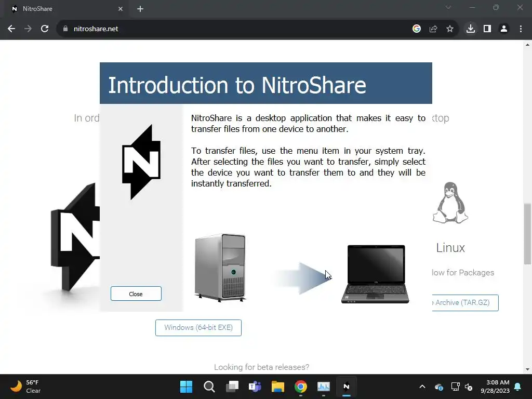Open the muted volume tray icon
This screenshot has width=532, height=399.
(x=469, y=387)
